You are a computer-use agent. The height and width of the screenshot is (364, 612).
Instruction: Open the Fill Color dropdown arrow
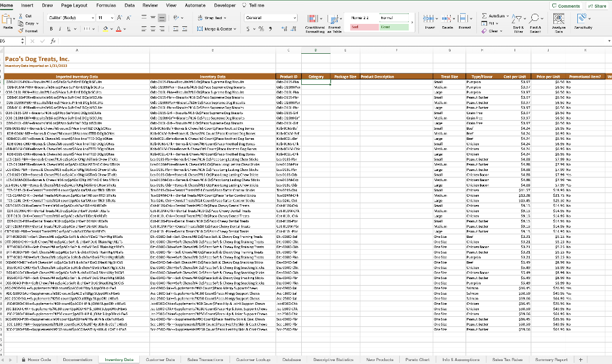click(112, 29)
